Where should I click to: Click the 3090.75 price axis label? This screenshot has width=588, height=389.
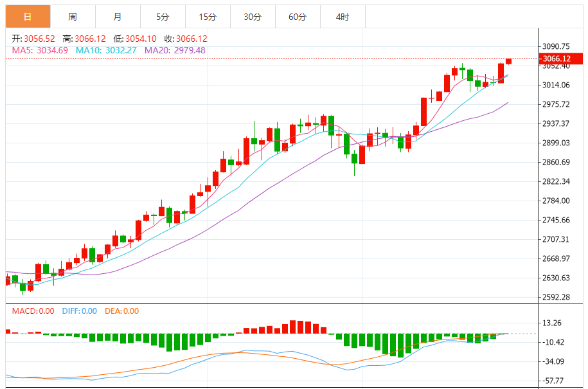click(x=557, y=46)
